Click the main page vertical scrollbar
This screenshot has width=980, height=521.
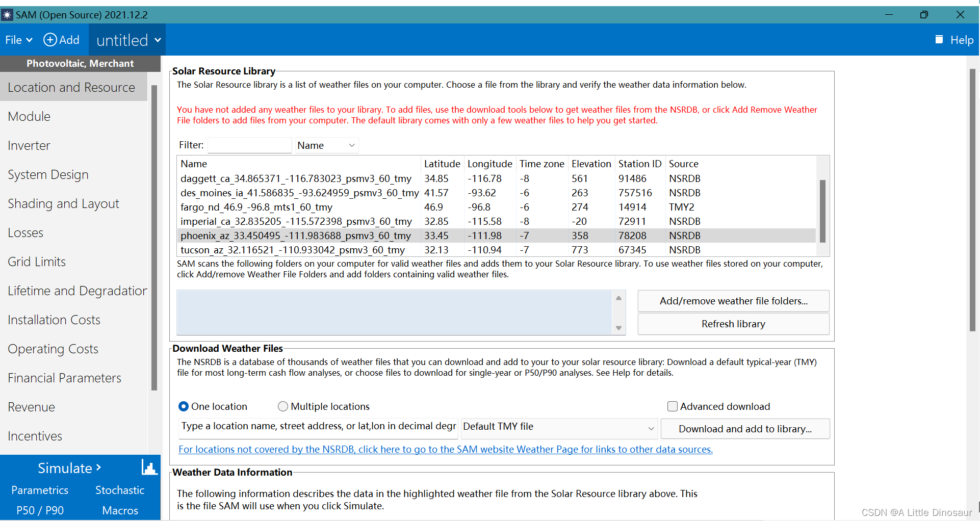click(x=972, y=200)
